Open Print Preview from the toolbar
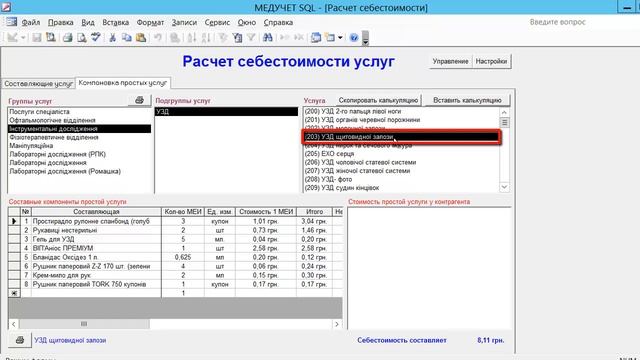640x360 pixels. [82, 38]
